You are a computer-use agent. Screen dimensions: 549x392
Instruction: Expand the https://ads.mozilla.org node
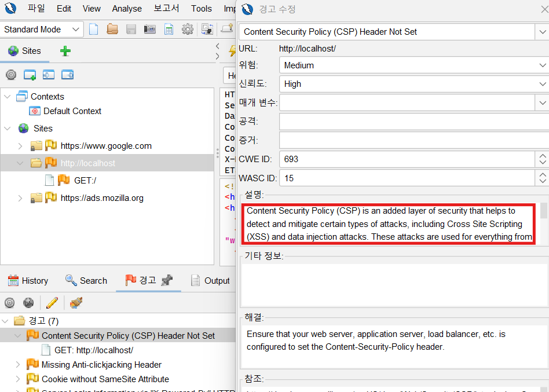[20, 198]
